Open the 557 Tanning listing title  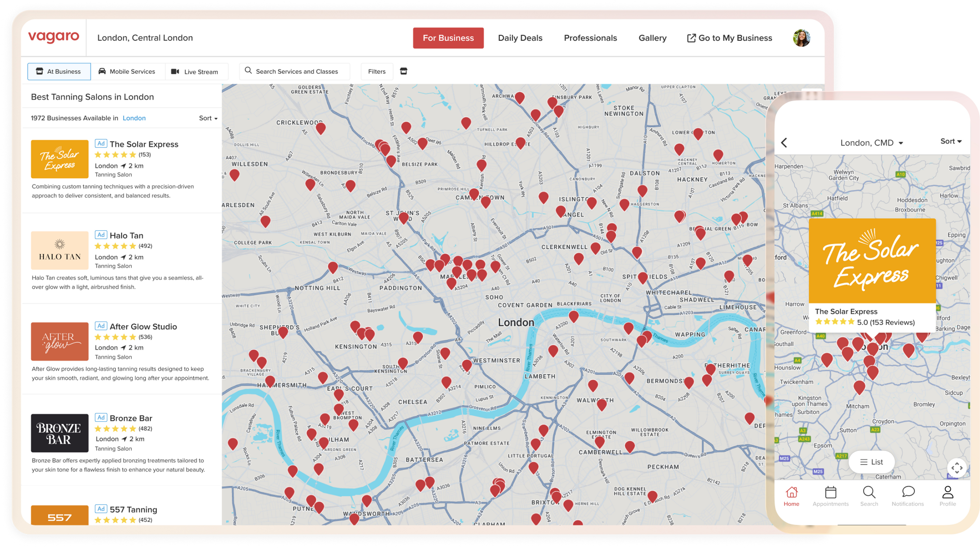coord(133,509)
